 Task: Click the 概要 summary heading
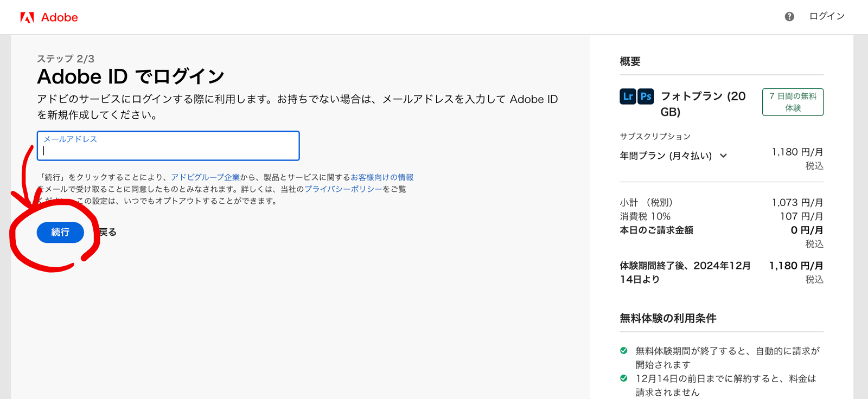click(630, 61)
